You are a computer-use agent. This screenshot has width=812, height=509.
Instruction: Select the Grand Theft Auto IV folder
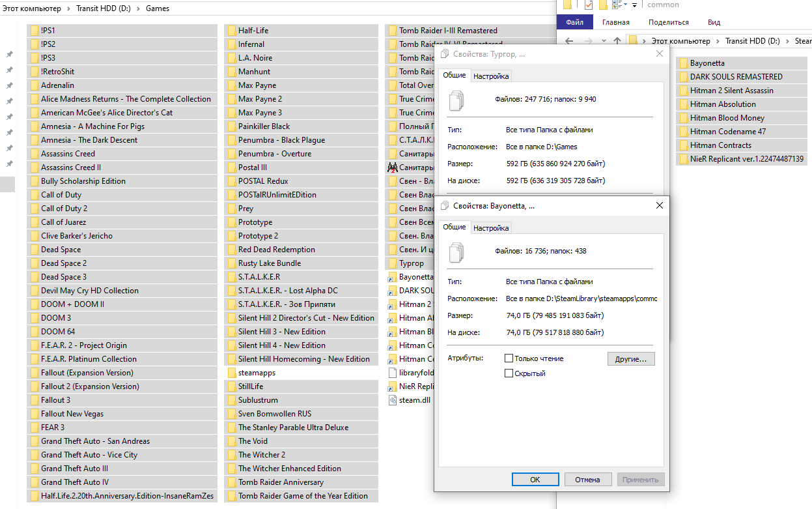[122, 482]
